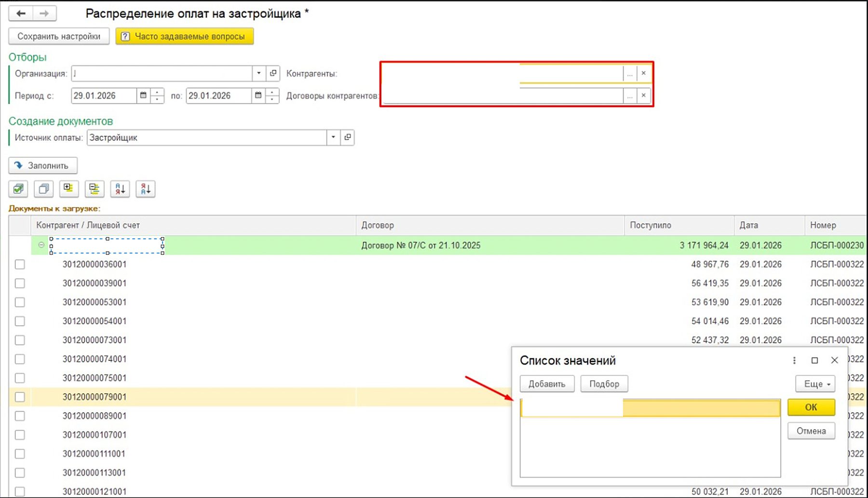This screenshot has height=498, width=868.
Task: Select checkbox for account 30120000079001
Action: pyautogui.click(x=20, y=397)
